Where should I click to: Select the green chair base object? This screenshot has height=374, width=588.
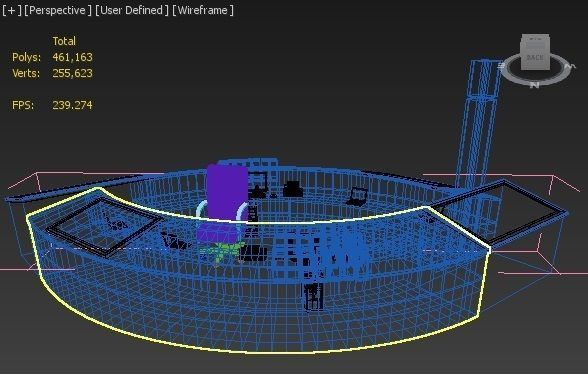[222, 252]
